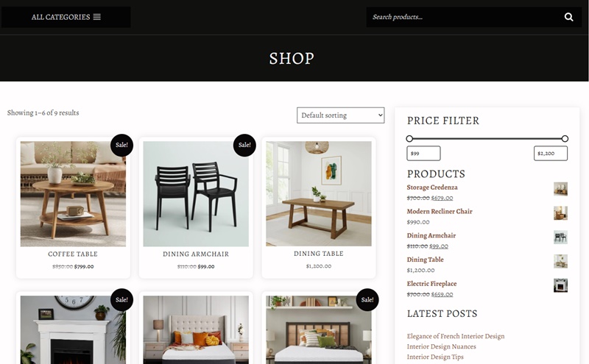
Task: Open Elegance of French Interior Design post
Action: point(456,336)
